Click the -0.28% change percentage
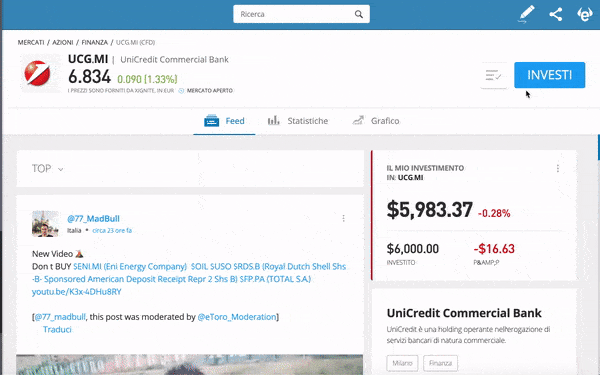Screen dimensions: 600x375 [494, 213]
